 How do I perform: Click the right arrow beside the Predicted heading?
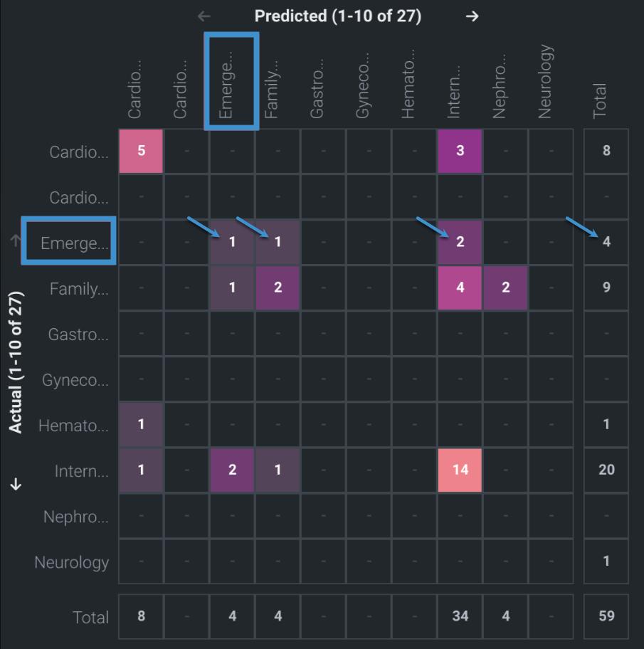pyautogui.click(x=472, y=16)
